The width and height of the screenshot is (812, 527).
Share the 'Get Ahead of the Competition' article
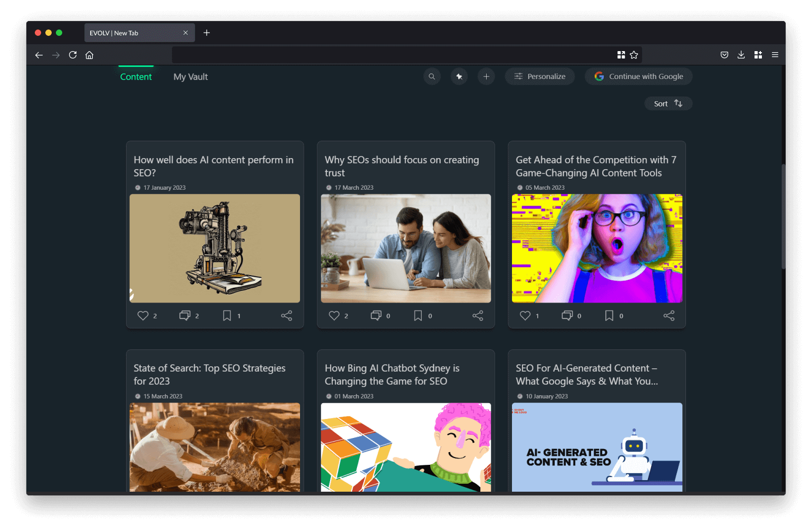point(669,316)
